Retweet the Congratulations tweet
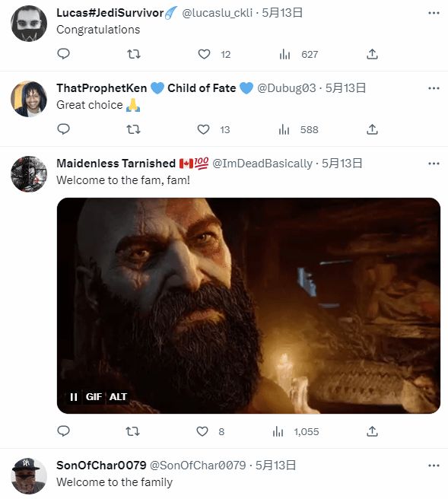Image resolution: width=448 pixels, height=499 pixels. point(134,54)
